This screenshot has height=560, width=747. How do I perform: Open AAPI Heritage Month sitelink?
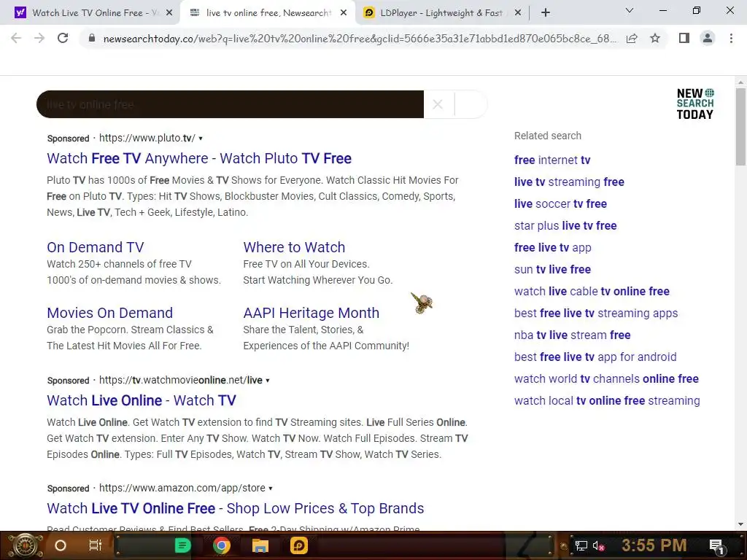click(x=311, y=313)
